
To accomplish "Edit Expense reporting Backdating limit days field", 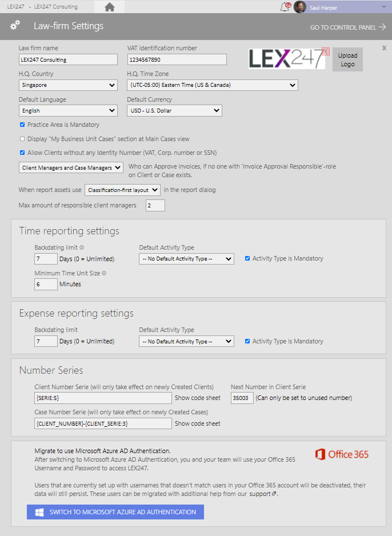I will tap(46, 341).
